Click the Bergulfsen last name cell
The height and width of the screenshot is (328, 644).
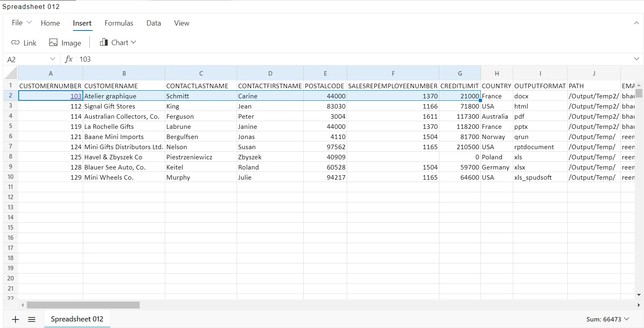tap(201, 137)
